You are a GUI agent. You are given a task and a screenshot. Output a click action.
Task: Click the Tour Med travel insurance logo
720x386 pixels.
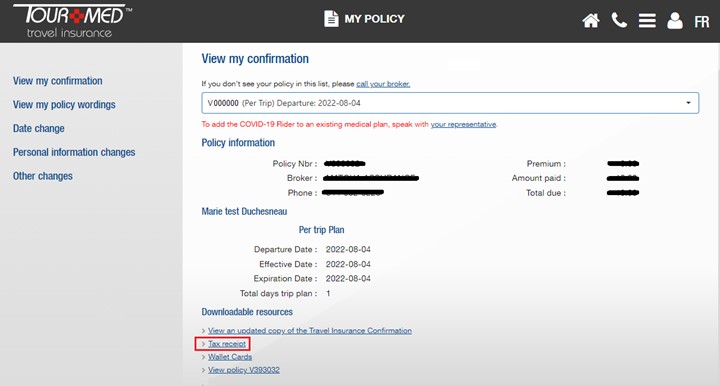(72, 21)
